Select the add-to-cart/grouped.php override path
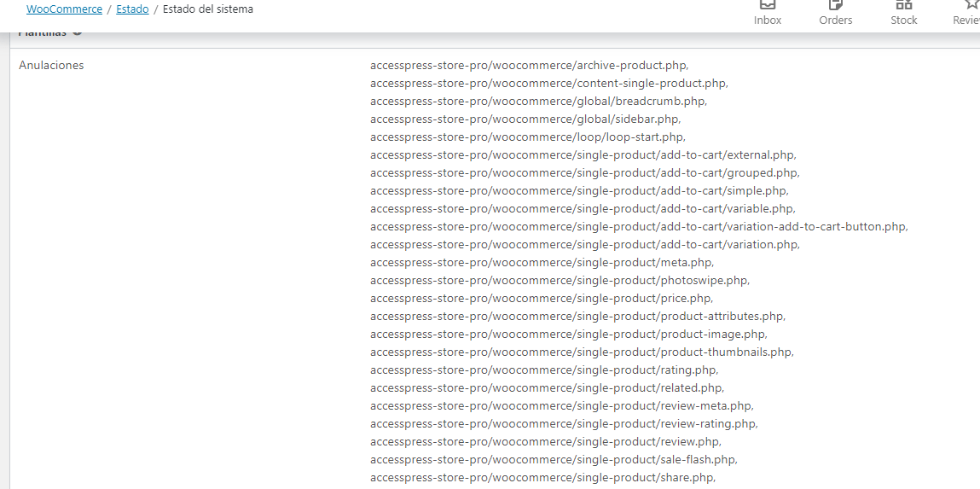Viewport: 980px width, 489px height. point(585,172)
